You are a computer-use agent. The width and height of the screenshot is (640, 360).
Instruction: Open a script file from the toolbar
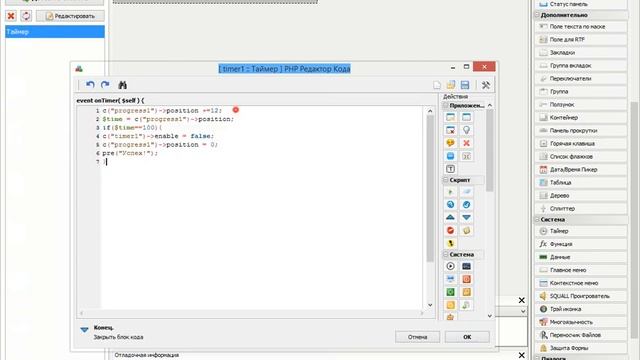click(451, 85)
